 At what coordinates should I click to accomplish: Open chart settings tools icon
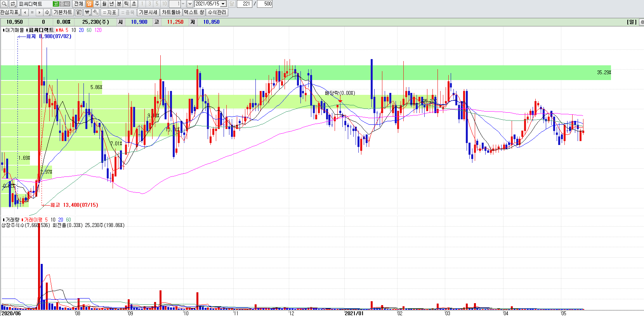click(x=79, y=12)
